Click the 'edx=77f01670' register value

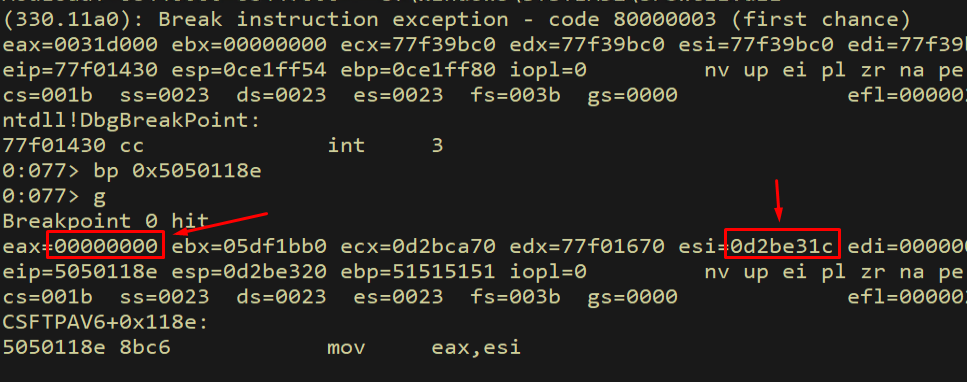pos(586,247)
